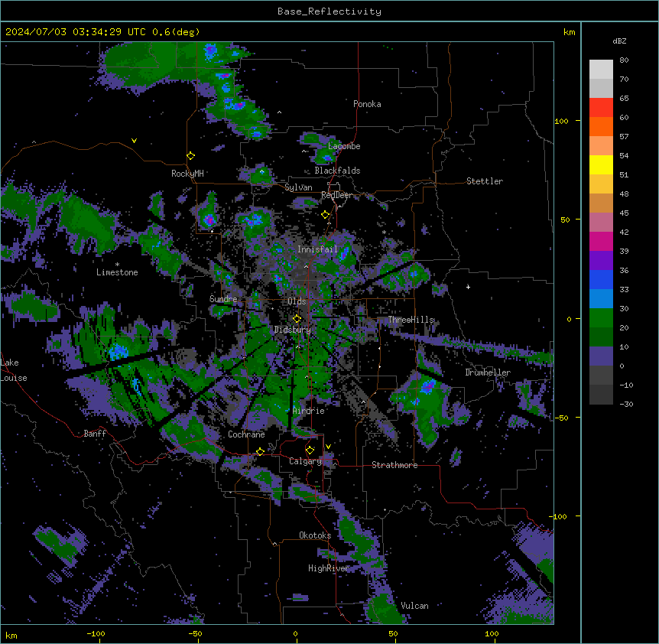Click the Strathmore town label
Viewport: 659px width, 644px height.
pos(394,465)
